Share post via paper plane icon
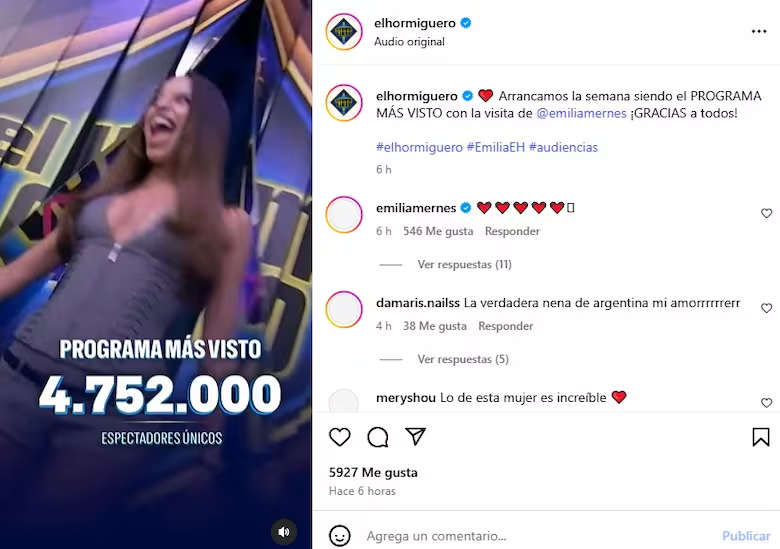This screenshot has width=780, height=549. click(415, 436)
